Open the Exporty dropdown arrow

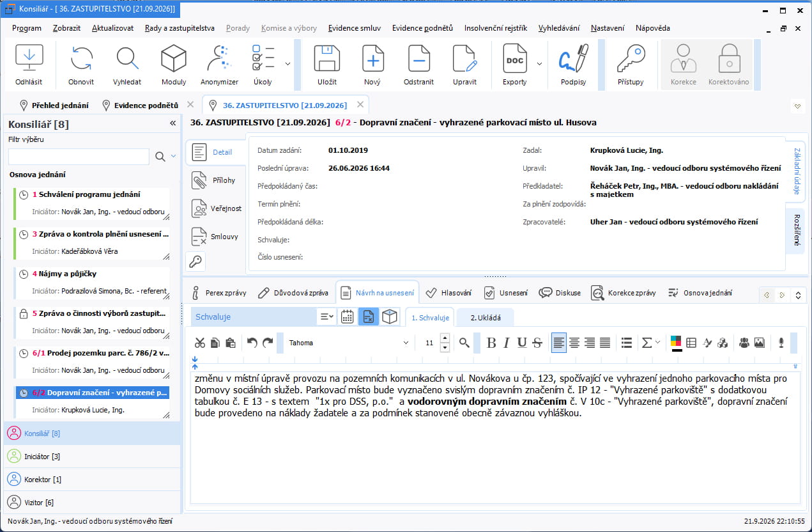click(539, 64)
